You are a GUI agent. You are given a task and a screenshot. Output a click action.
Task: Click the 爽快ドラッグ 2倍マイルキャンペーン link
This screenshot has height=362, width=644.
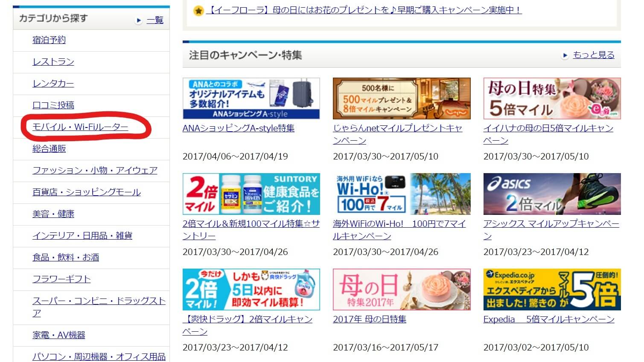pos(247,320)
